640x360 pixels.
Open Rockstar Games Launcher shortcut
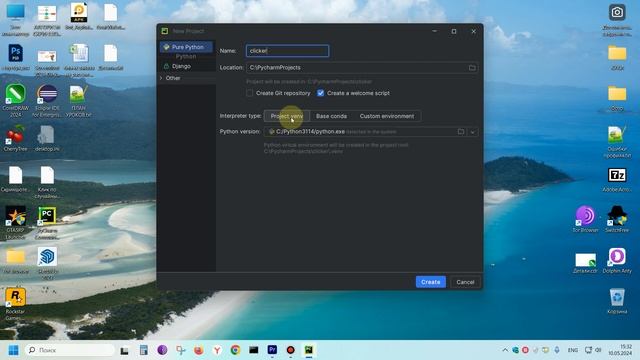click(16, 304)
